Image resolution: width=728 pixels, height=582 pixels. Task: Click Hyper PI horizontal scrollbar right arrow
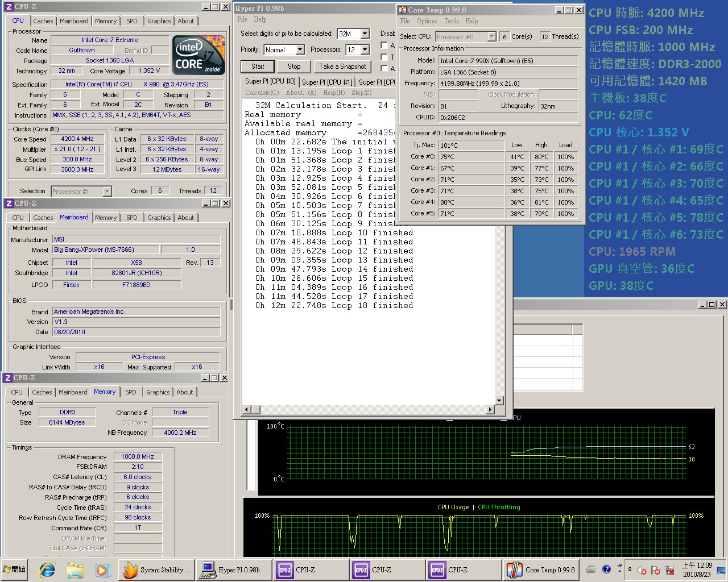(490, 409)
